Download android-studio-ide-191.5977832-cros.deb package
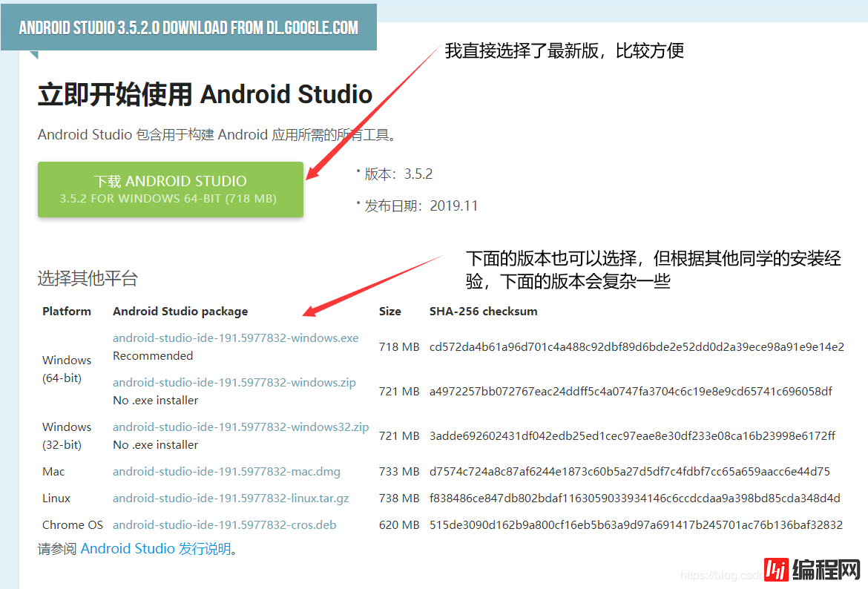Viewport: 868px width, 589px height. 224,524
